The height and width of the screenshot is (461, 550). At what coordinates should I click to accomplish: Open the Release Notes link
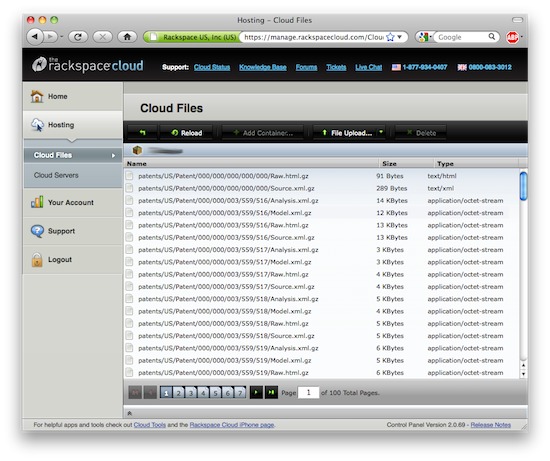pos(490,425)
